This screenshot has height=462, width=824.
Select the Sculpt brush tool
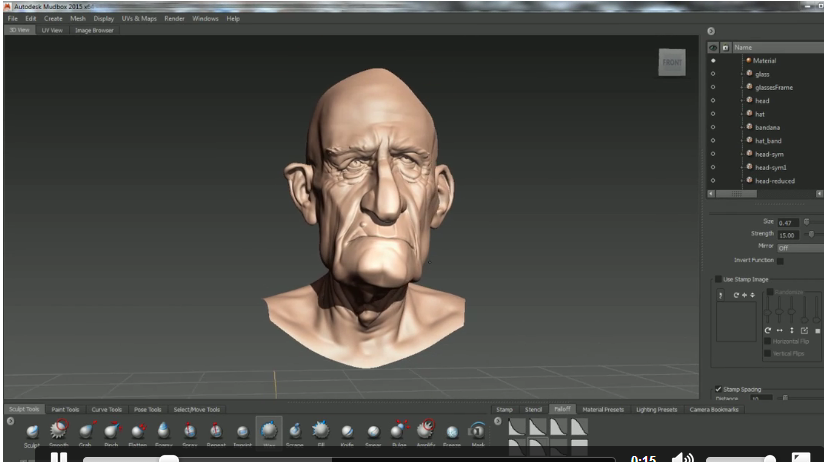tap(32, 430)
